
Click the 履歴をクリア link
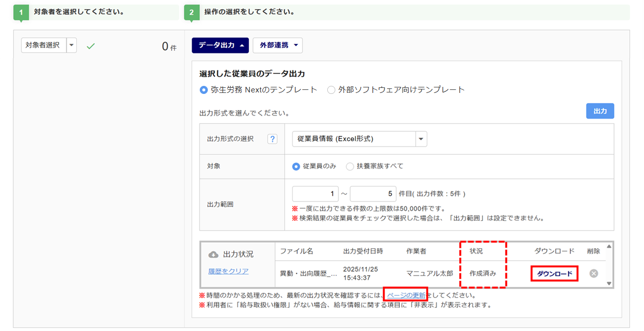[x=228, y=271]
